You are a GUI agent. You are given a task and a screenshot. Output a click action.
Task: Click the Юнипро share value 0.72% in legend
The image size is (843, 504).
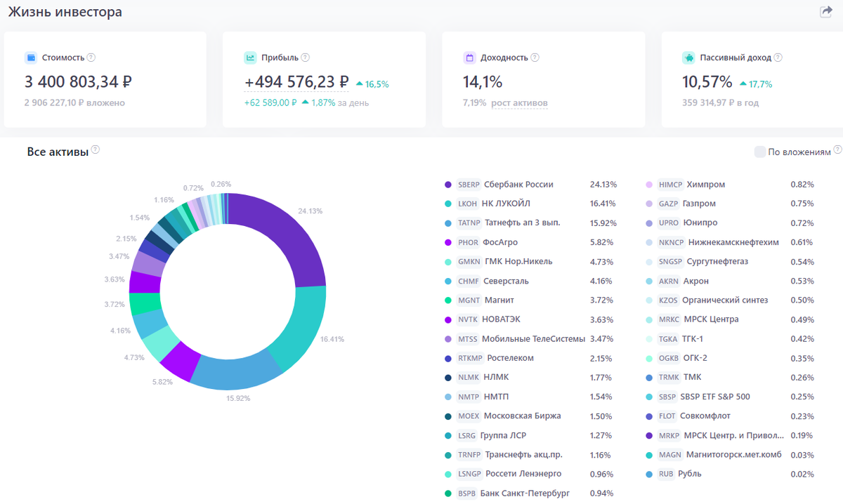point(802,223)
